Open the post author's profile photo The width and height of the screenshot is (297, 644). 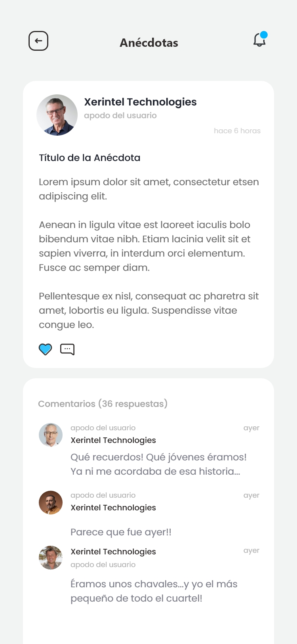pos(57,115)
